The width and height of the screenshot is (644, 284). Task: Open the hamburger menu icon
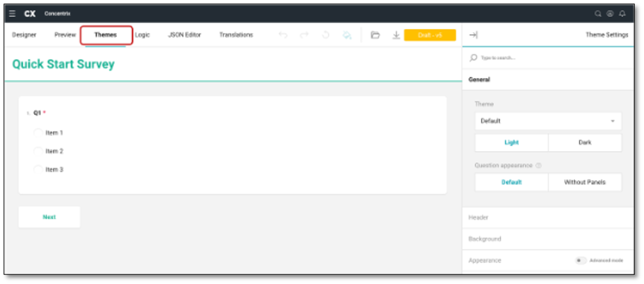13,13
